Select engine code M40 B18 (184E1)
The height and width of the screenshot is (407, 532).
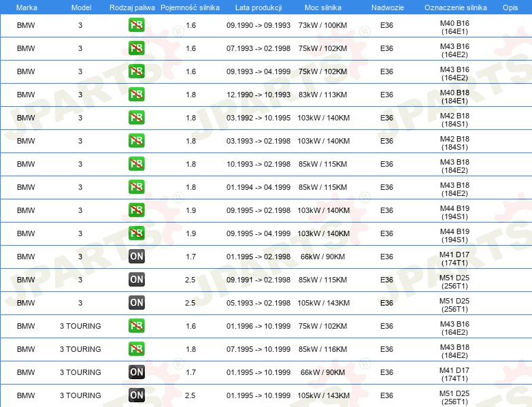click(x=454, y=97)
